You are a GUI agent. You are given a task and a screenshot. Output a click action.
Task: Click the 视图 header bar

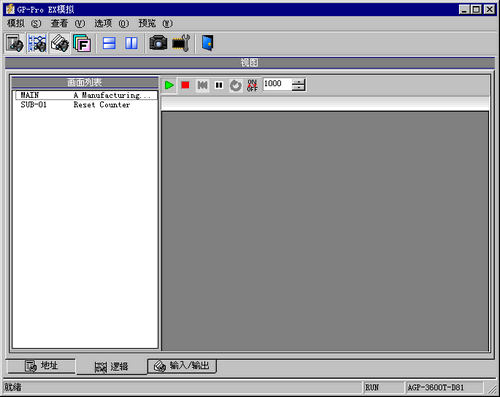[250, 63]
